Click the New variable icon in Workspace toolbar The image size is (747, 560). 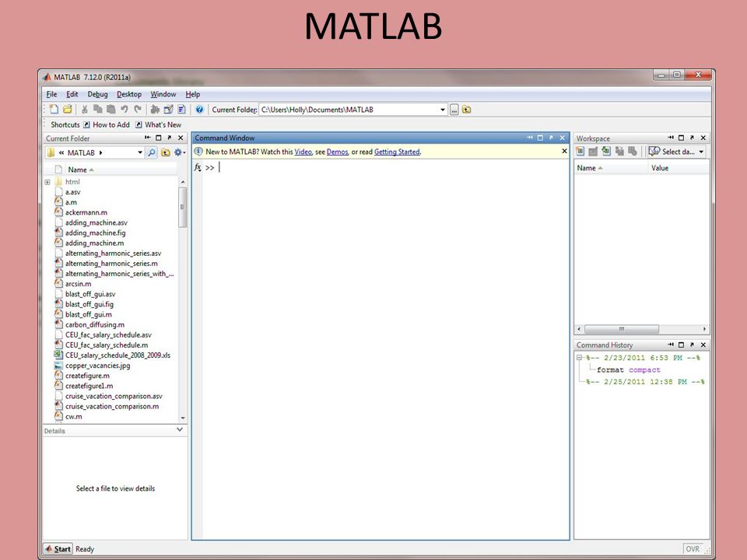coord(580,152)
